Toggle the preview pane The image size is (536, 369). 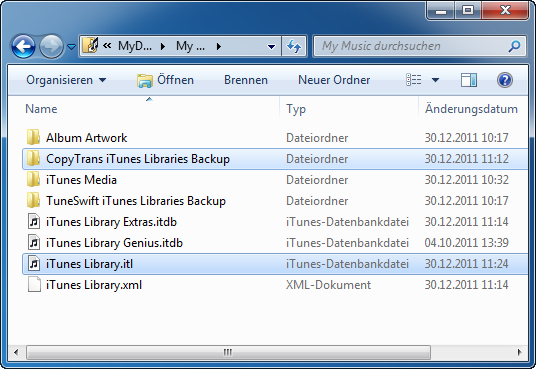click(x=469, y=80)
